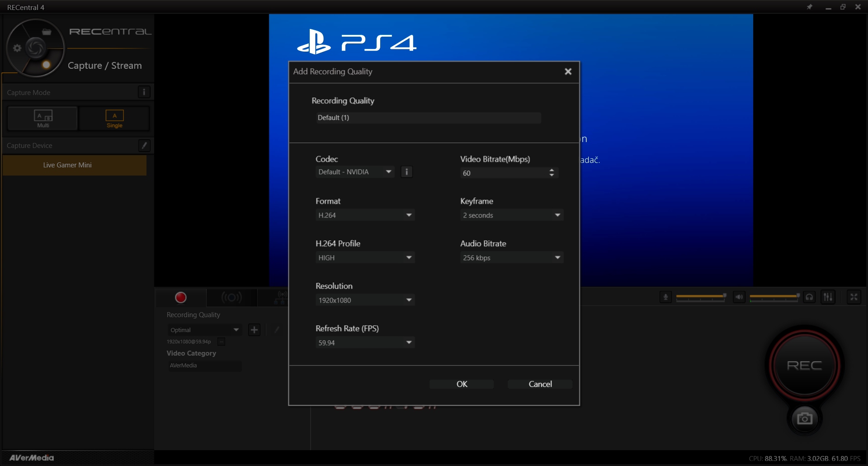Click the Capture Mode info icon
This screenshot has height=466, width=868.
click(144, 92)
